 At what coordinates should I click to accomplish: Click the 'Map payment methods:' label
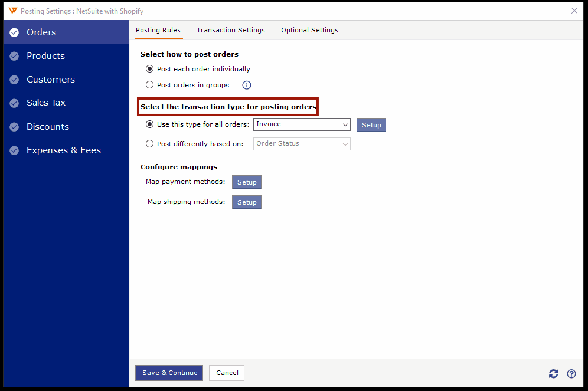185,182
